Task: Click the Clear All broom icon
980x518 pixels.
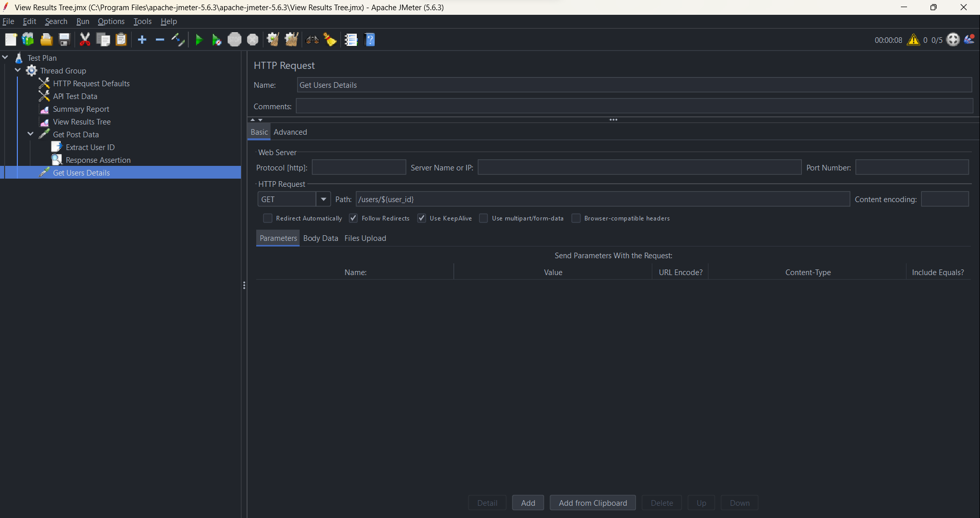Action: click(x=330, y=39)
